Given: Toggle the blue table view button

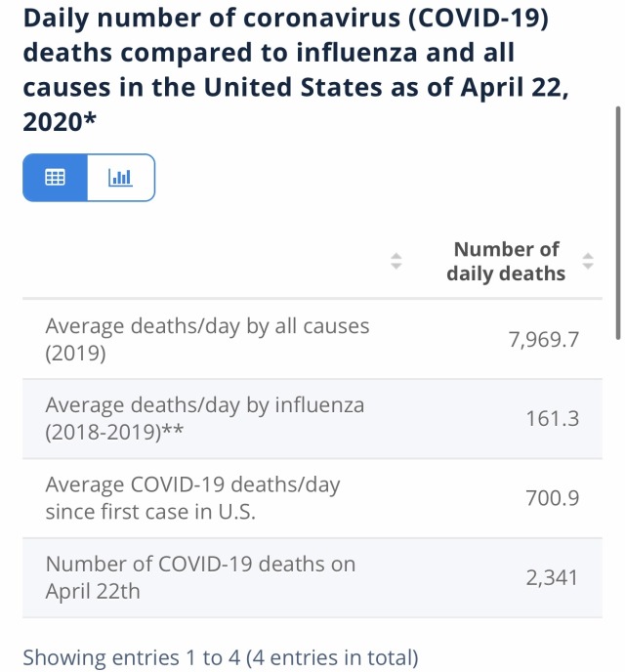Looking at the screenshot, I should [56, 178].
